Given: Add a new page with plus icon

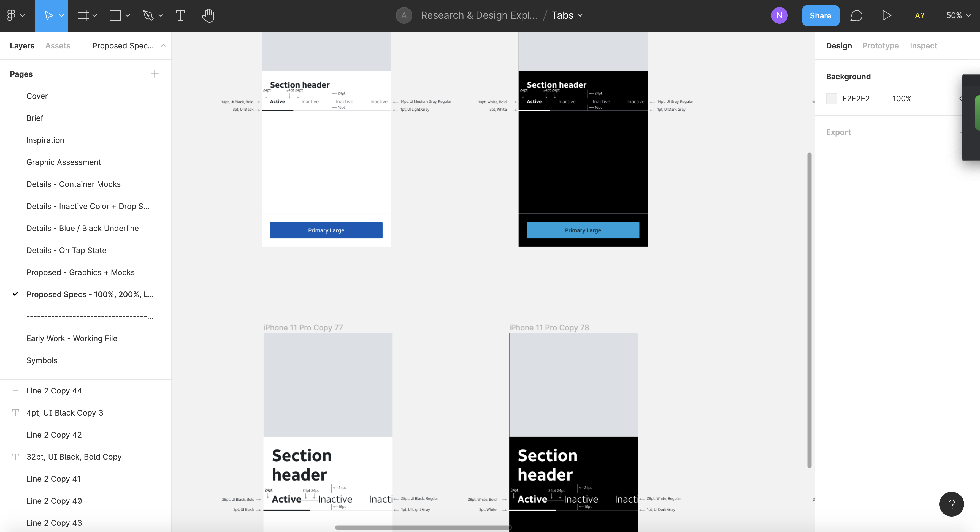Looking at the screenshot, I should point(155,74).
